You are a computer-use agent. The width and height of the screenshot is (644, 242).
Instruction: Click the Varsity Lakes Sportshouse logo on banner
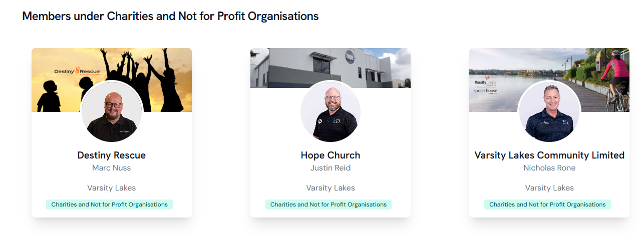point(484,84)
